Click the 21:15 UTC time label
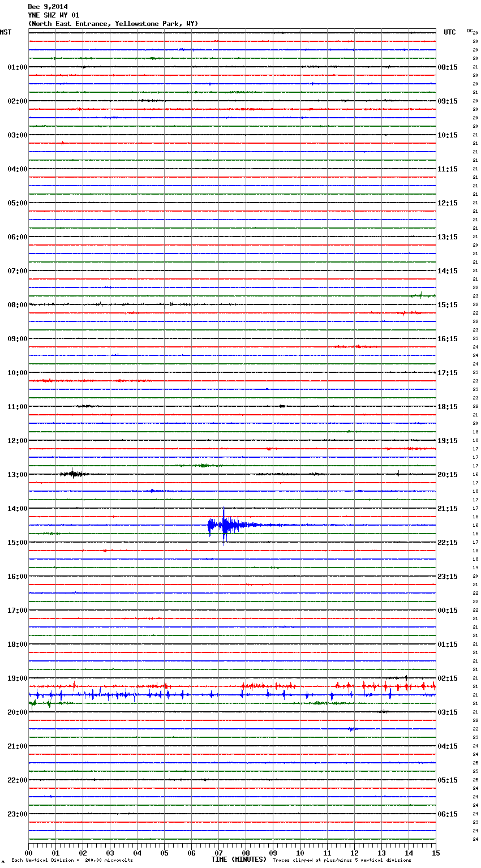The image size is (481, 868). (x=448, y=509)
